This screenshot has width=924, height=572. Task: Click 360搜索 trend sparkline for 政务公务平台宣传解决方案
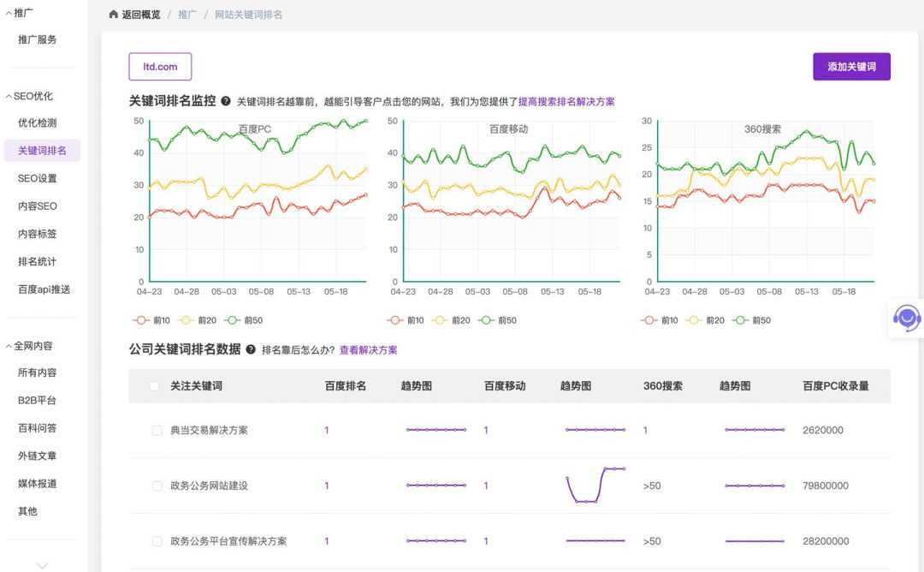pyautogui.click(x=755, y=541)
